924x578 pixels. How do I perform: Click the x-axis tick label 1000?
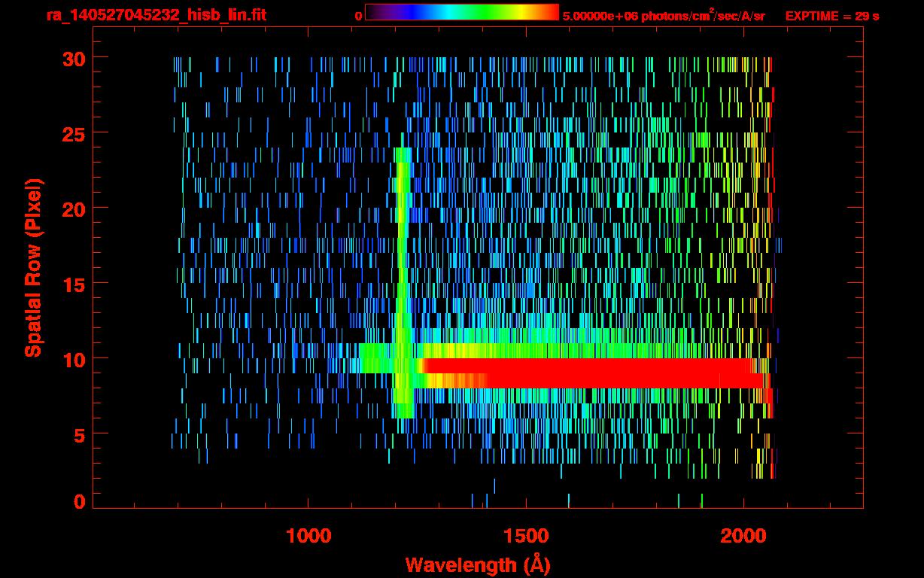click(x=309, y=536)
